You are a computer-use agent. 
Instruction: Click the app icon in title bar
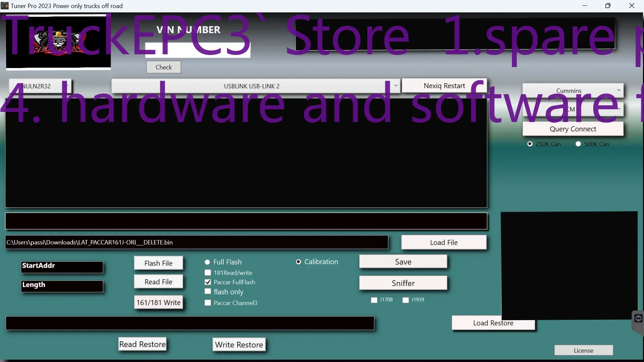(5, 6)
